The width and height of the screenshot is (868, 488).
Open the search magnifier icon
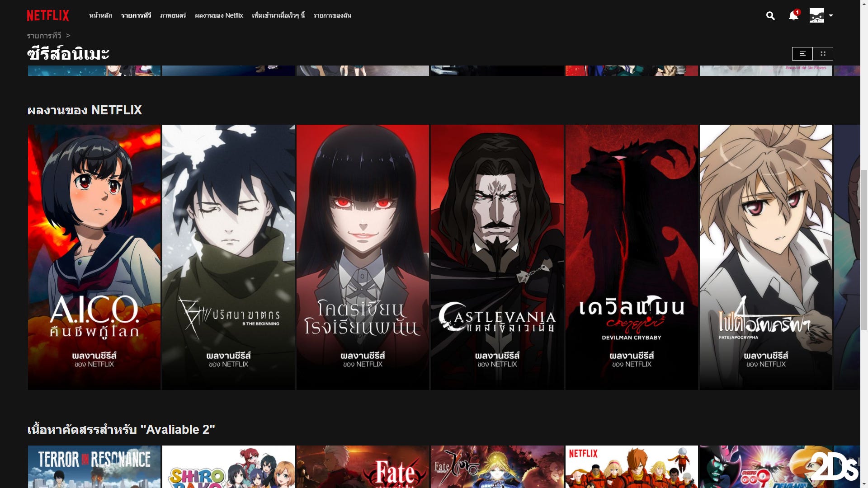pos(770,16)
